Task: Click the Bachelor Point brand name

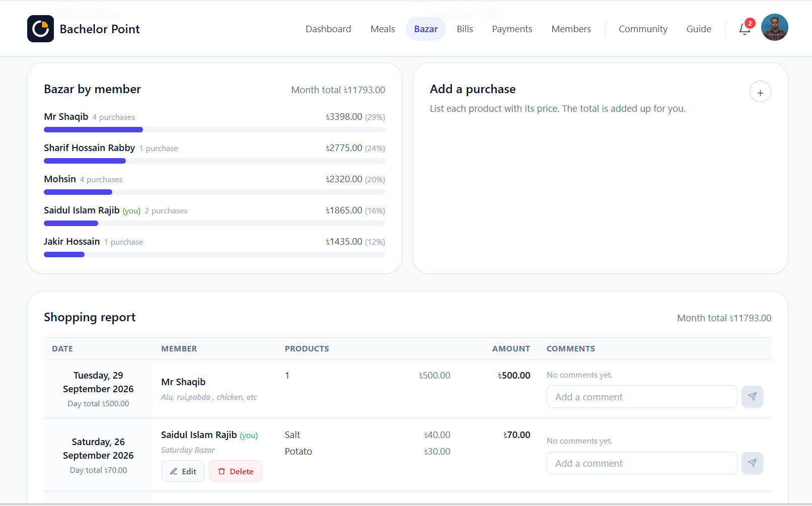Action: click(x=100, y=29)
